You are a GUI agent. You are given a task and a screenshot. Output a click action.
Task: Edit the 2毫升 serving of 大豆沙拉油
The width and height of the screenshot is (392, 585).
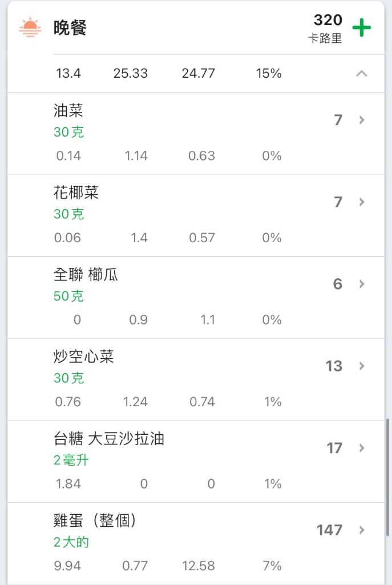point(71,460)
